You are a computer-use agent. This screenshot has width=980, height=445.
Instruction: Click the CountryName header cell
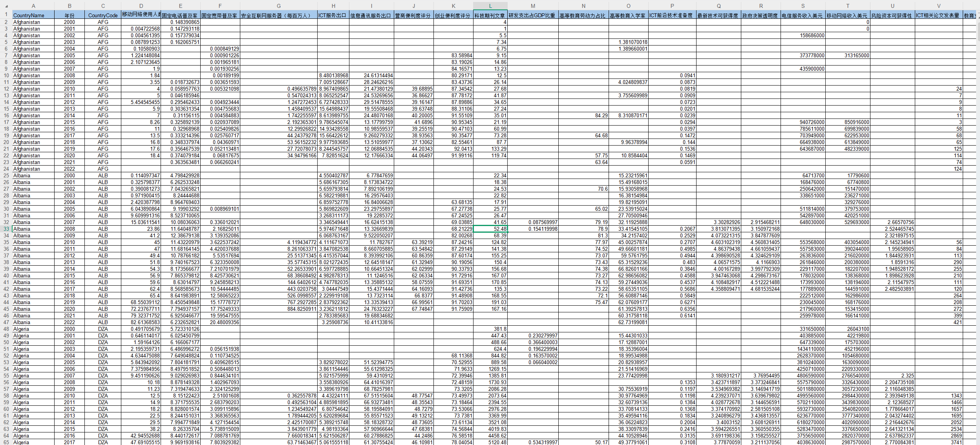tap(33, 15)
